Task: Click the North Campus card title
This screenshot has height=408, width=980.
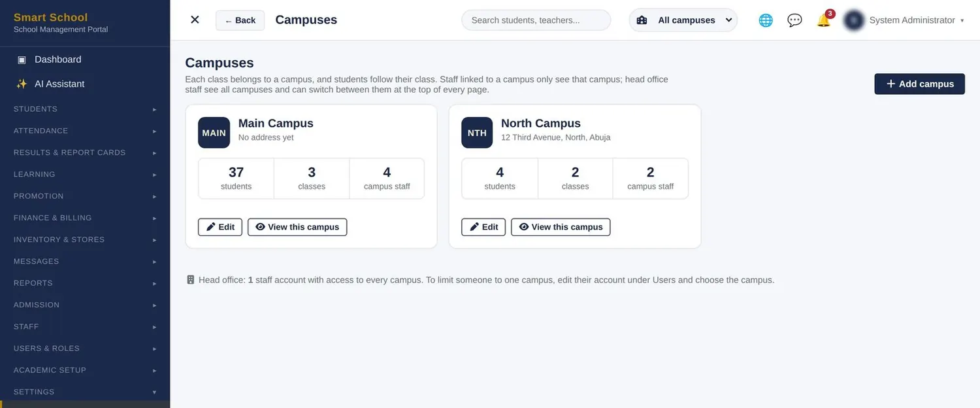Action: tap(541, 123)
